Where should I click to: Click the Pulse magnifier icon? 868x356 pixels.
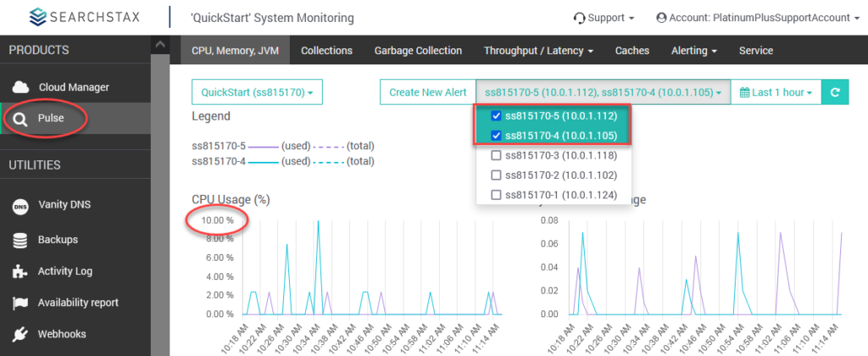(x=20, y=118)
